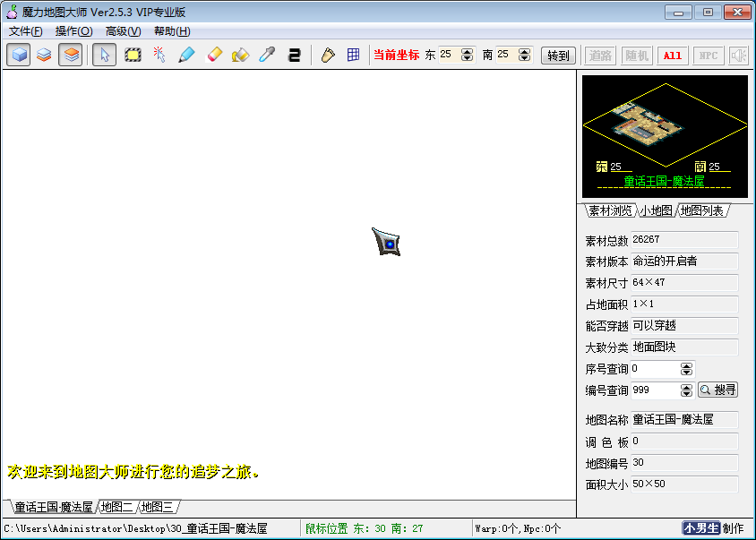
Task: Adjust the 编号查询 spinner arrows
Action: coord(686,390)
